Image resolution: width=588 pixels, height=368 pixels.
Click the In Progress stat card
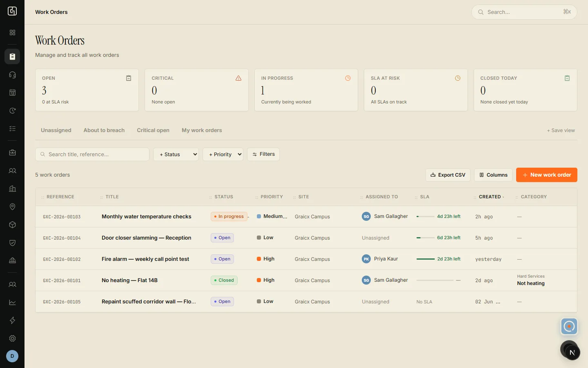306,90
